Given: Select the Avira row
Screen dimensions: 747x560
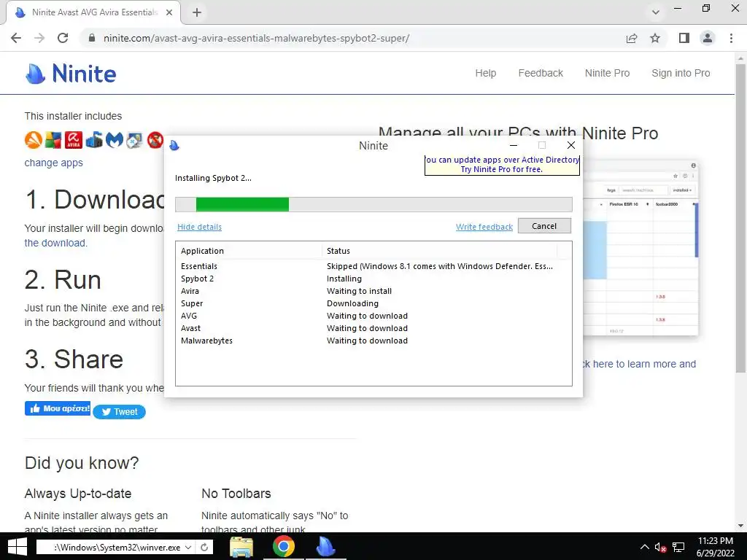Looking at the screenshot, I should point(373,291).
